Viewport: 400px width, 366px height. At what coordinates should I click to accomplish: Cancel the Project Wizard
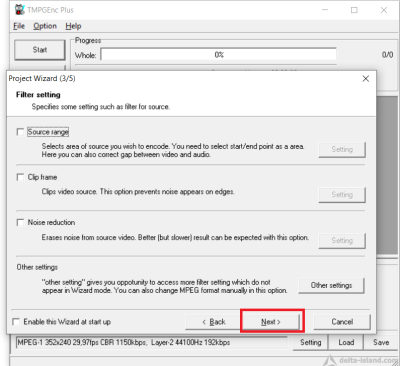pos(342,322)
